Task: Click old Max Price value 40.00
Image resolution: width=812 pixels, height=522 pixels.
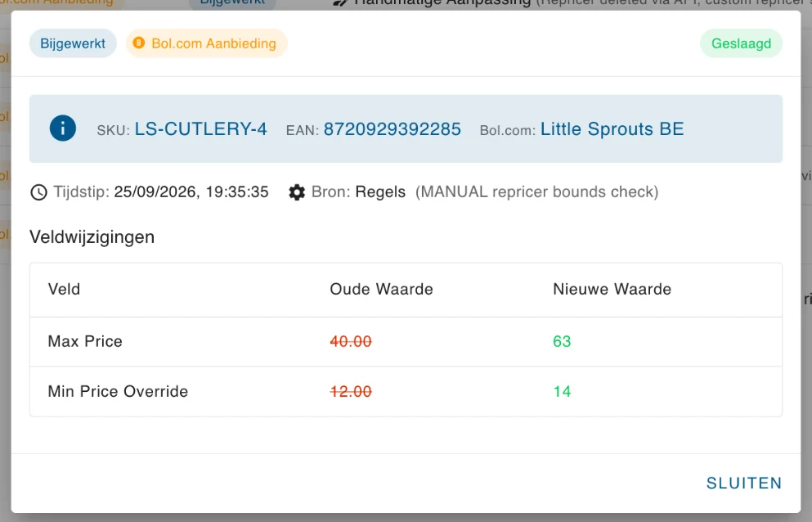Action: tap(351, 342)
